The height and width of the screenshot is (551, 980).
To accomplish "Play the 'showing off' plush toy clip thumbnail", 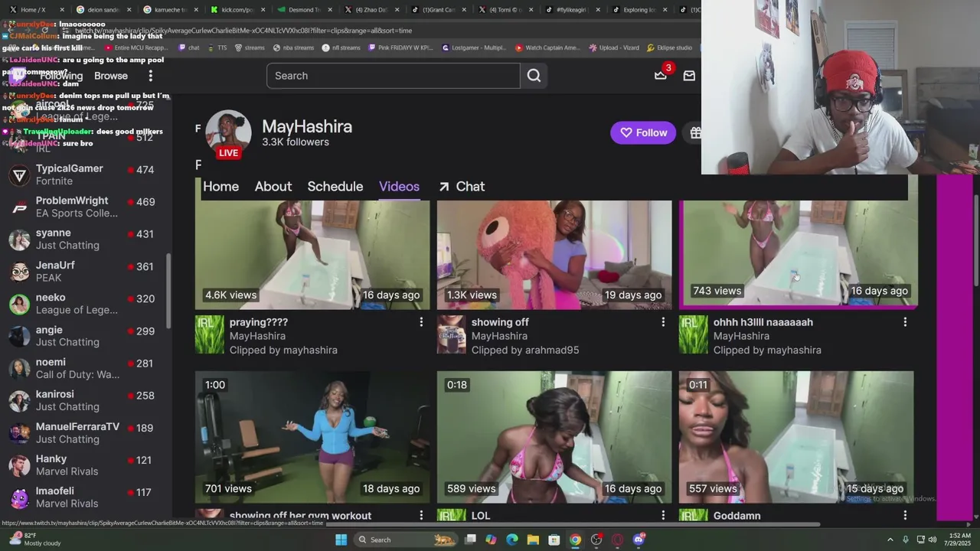I will point(554,255).
